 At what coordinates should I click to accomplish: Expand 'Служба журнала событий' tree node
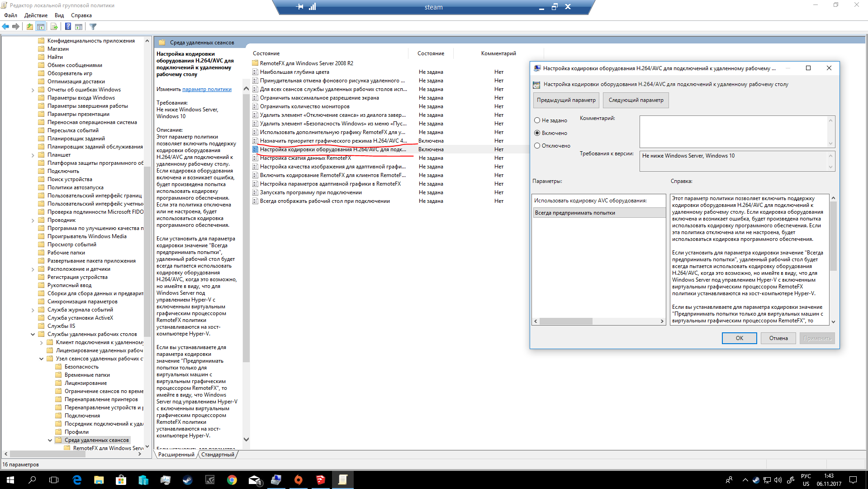[x=33, y=310]
